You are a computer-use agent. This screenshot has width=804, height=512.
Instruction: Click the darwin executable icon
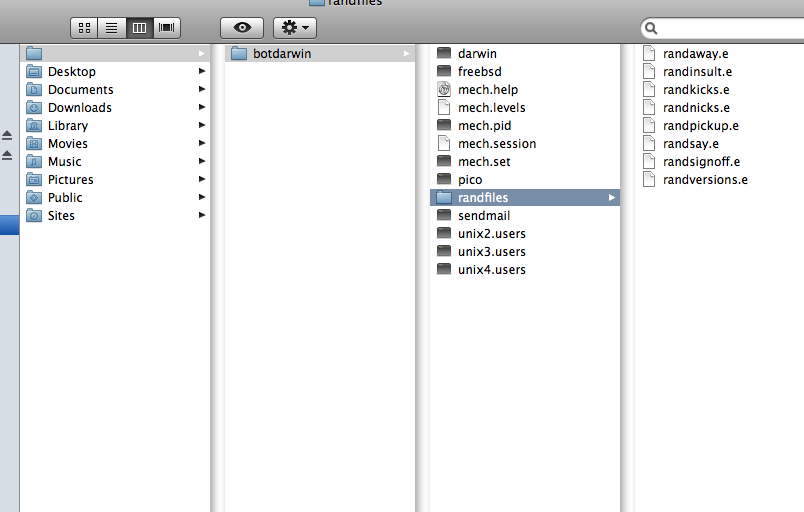pos(445,54)
